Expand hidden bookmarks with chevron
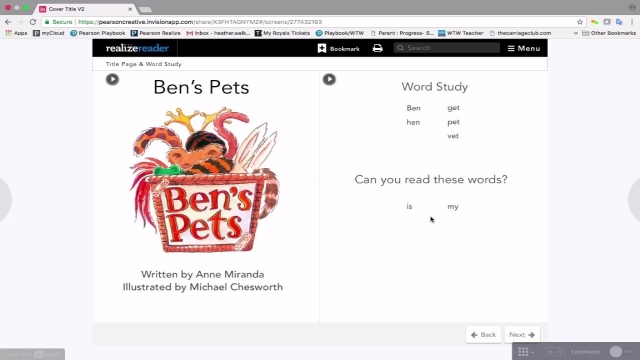The width and height of the screenshot is (640, 360). [576, 33]
